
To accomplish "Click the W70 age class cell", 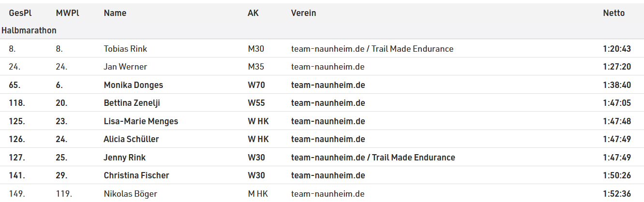I will pyautogui.click(x=256, y=85).
